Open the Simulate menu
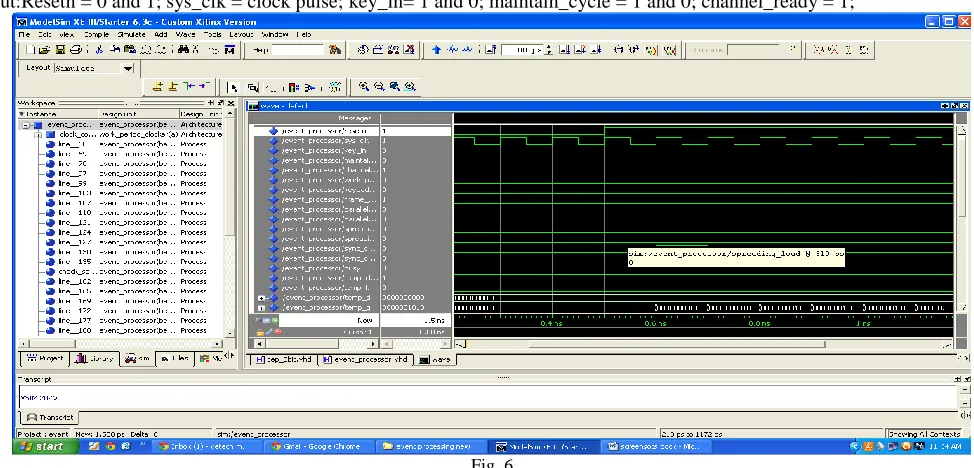 [x=131, y=35]
